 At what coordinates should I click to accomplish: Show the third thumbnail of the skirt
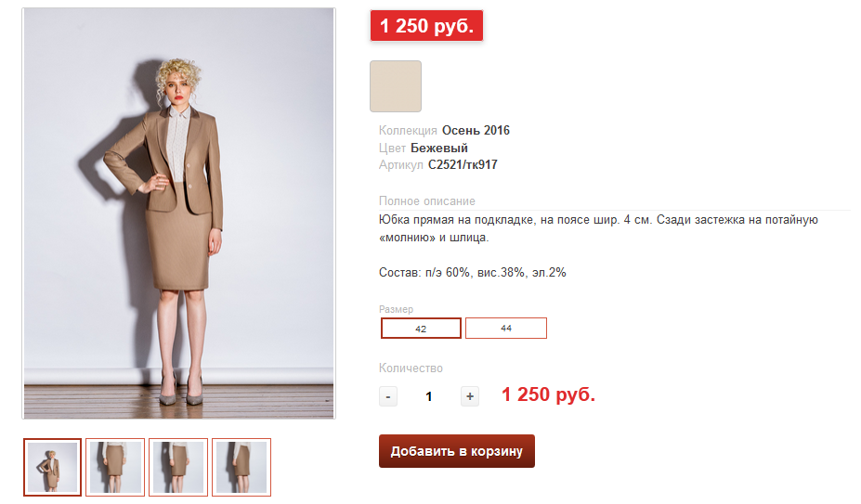pos(178,467)
